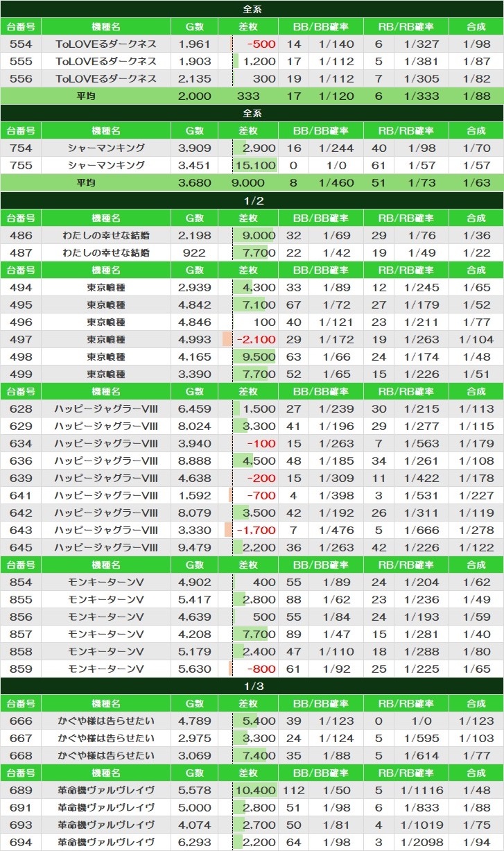Select machine number 554 cell
This screenshot has width=504, height=851.
tap(21, 44)
